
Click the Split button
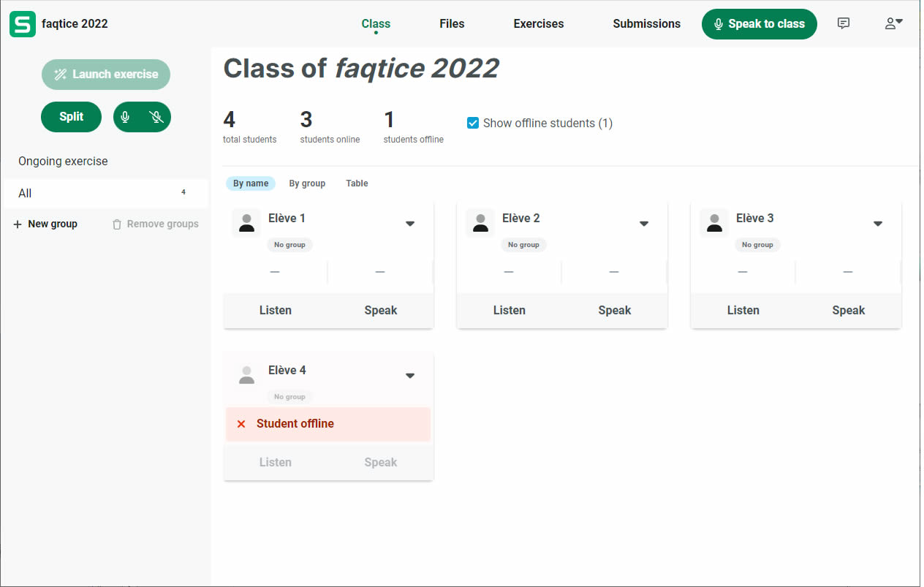(71, 117)
